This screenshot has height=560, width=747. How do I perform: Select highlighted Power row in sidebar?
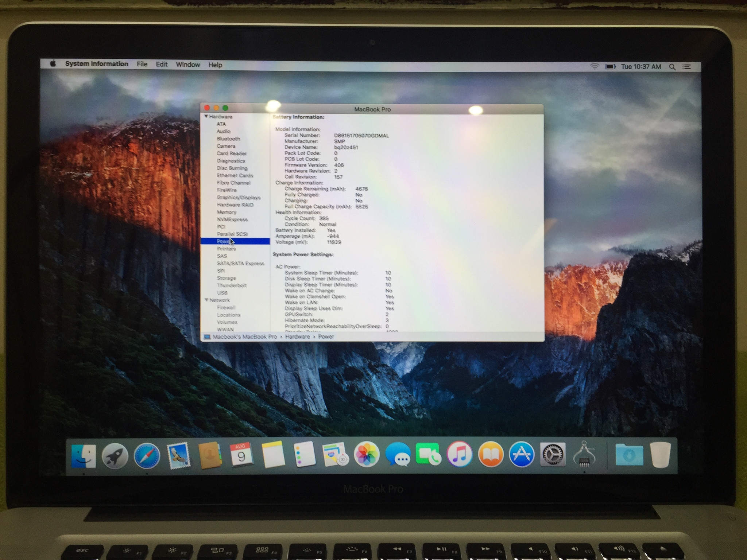(235, 241)
